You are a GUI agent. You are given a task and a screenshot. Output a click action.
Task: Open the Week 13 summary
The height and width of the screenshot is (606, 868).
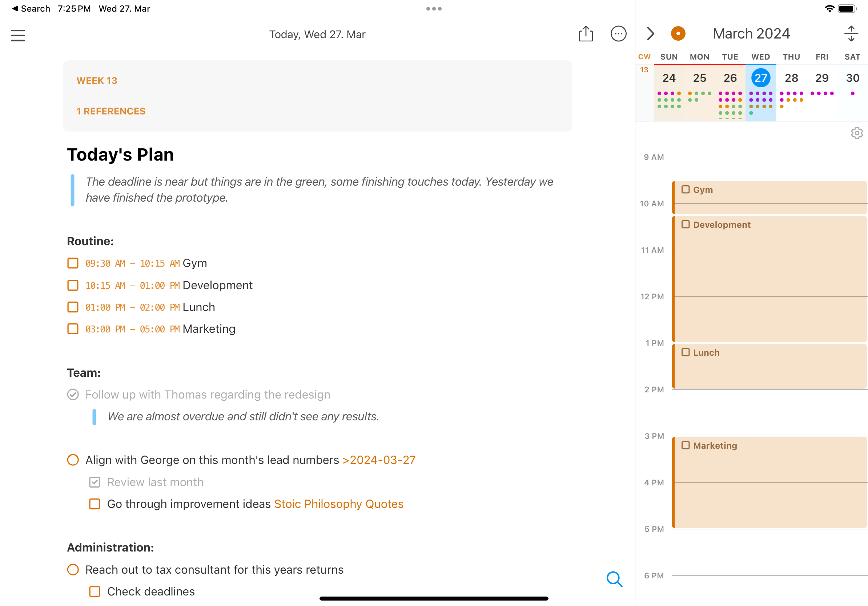97,80
